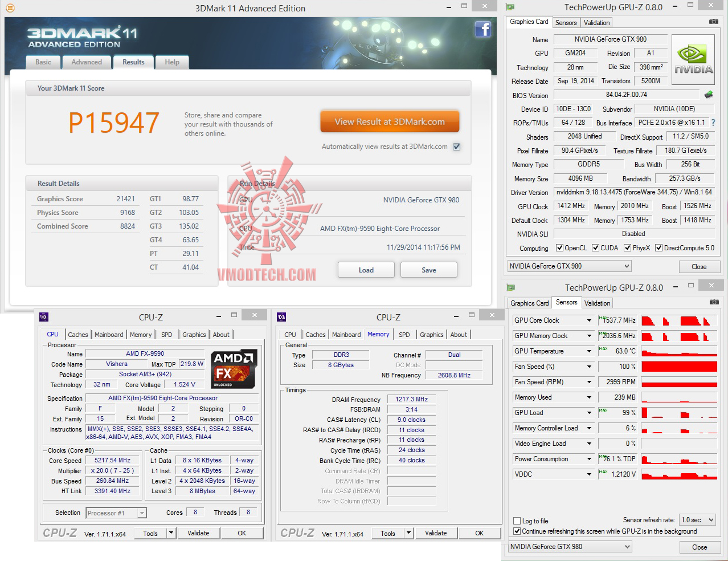Open Mainboard tab in left CPU-Z window
Screen dimensions: 728x561
pyautogui.click(x=109, y=335)
